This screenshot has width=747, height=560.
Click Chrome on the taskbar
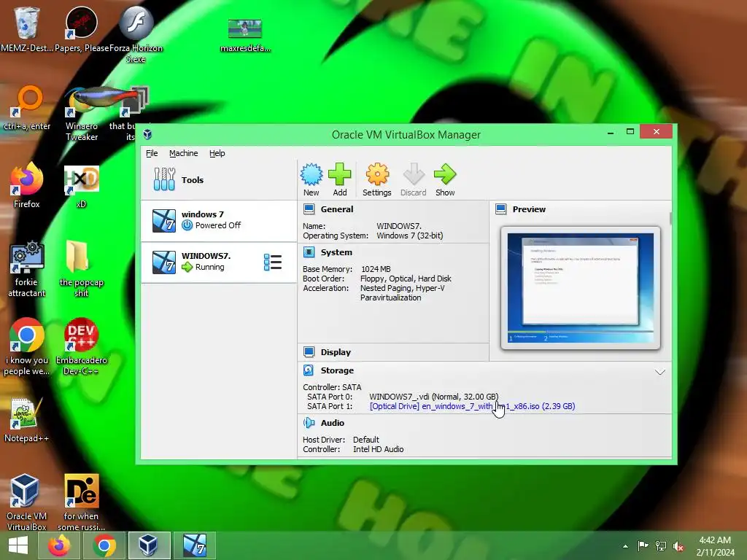(104, 545)
